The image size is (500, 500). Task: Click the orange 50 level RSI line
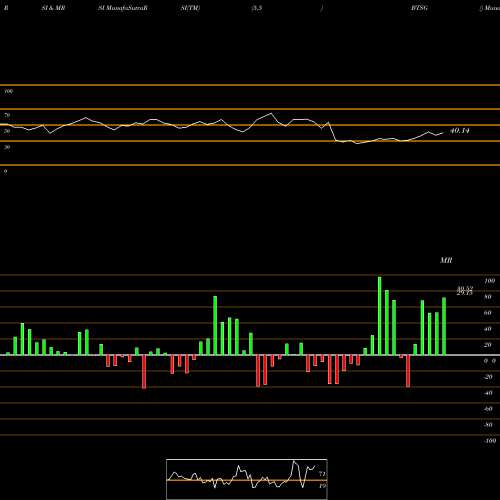click(x=250, y=125)
